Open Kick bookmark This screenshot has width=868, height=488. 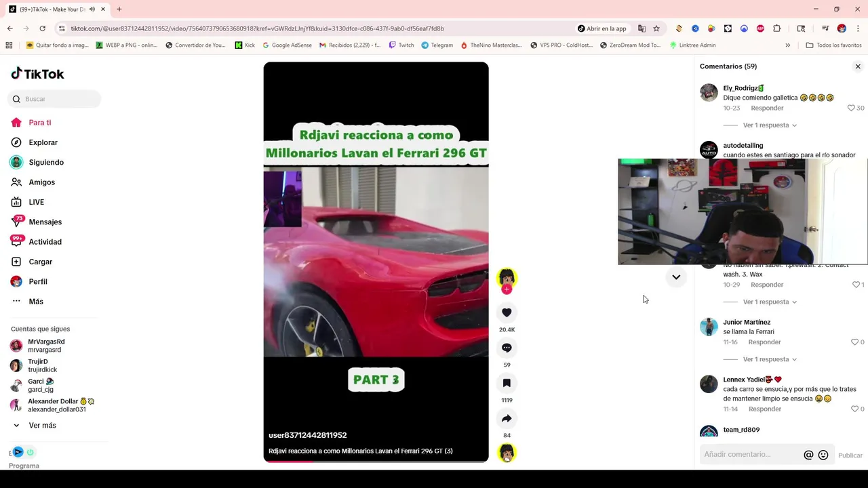pyautogui.click(x=245, y=45)
